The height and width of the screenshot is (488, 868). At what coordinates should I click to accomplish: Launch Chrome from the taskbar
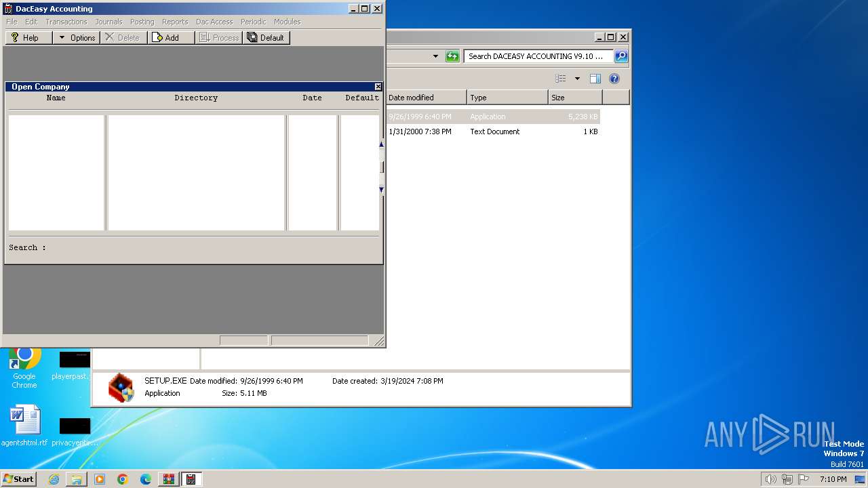pos(123,479)
